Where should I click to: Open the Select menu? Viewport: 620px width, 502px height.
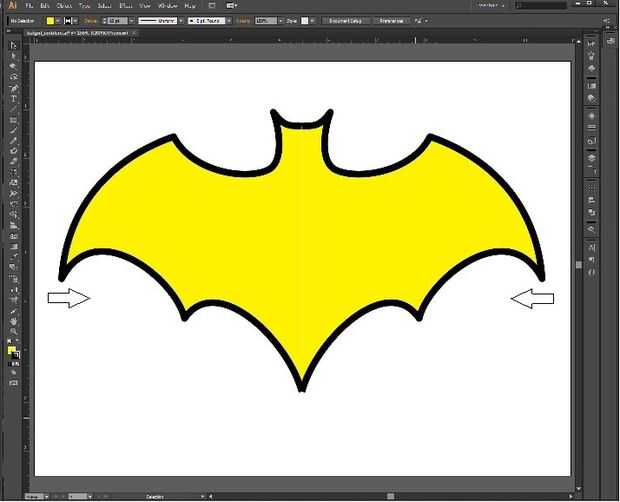coord(104,6)
